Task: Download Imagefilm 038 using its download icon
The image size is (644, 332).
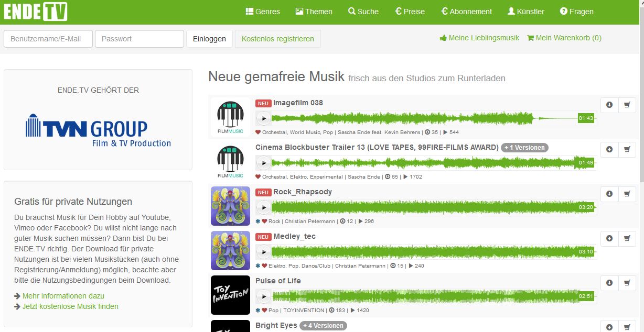Action: click(609, 105)
